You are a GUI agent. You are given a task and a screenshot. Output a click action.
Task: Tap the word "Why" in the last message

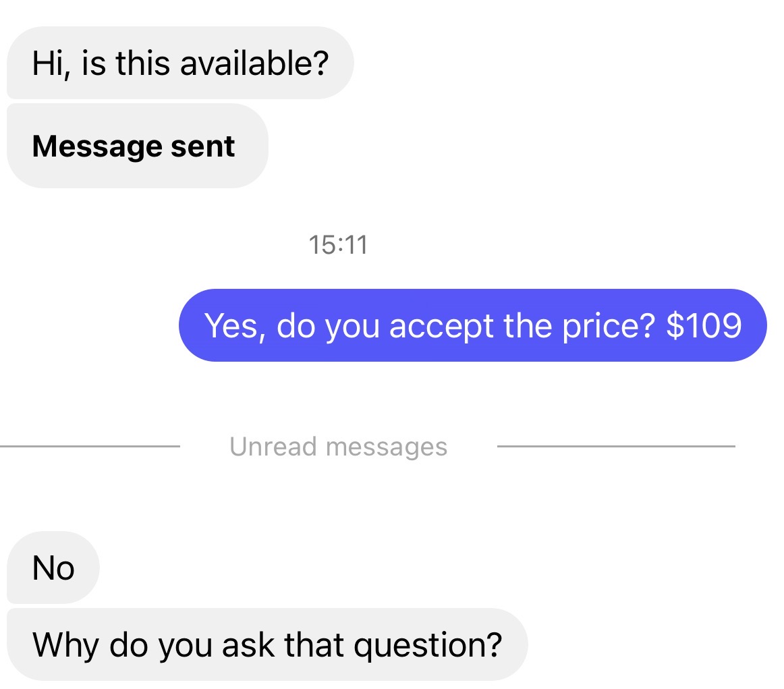pos(66,644)
